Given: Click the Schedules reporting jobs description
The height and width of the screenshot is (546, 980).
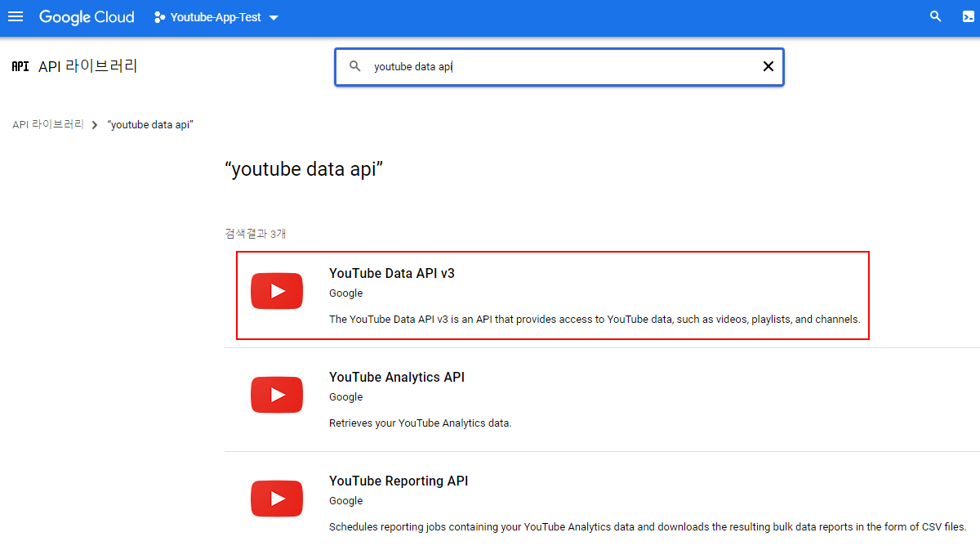Looking at the screenshot, I should [x=648, y=527].
